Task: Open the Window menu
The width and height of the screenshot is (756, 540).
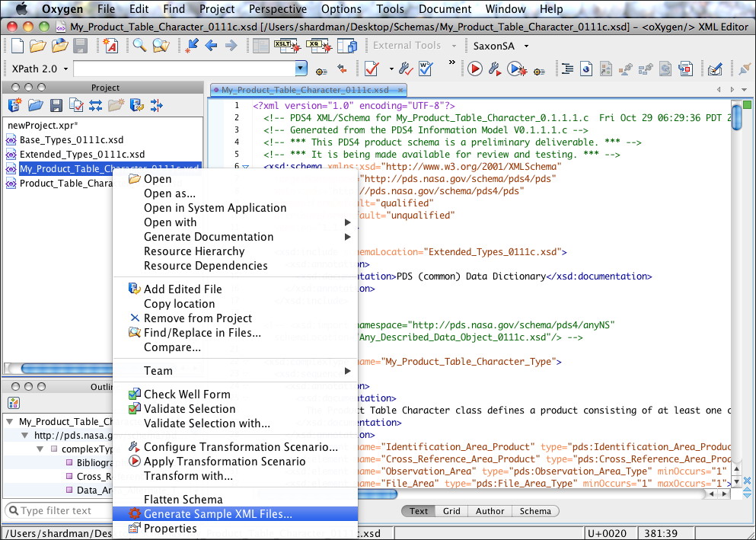Action: tap(506, 9)
